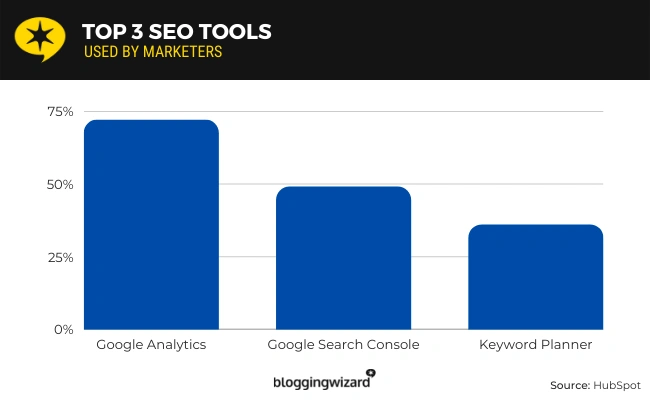This screenshot has height=400, width=650.
Task: Open the bloggingwizard logo text
Action: (x=319, y=382)
